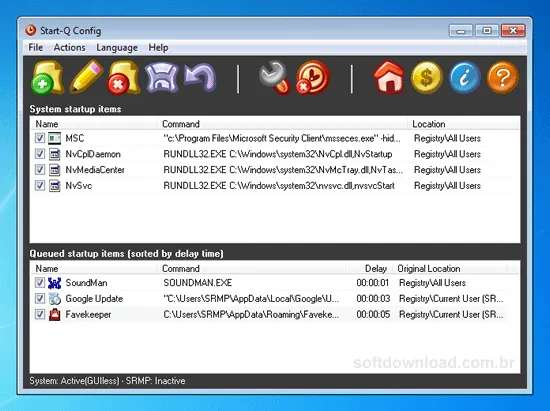
Task: Toggle the Favekeeper checkbox
Action: point(40,314)
